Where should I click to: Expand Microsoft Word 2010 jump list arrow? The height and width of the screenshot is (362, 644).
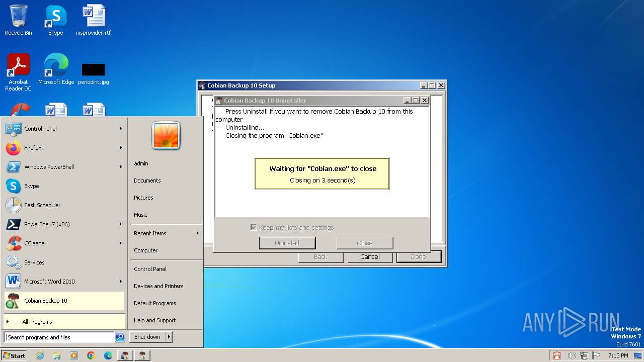[121, 282]
